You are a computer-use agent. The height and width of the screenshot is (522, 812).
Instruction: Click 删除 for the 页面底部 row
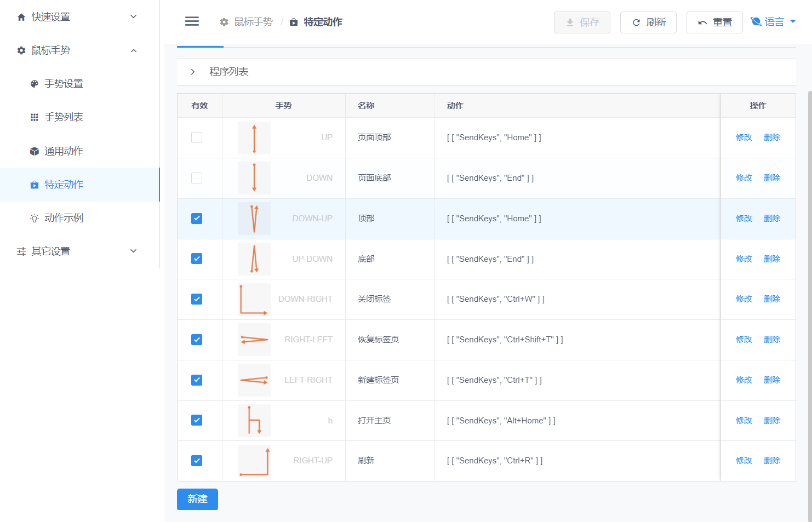(x=772, y=178)
